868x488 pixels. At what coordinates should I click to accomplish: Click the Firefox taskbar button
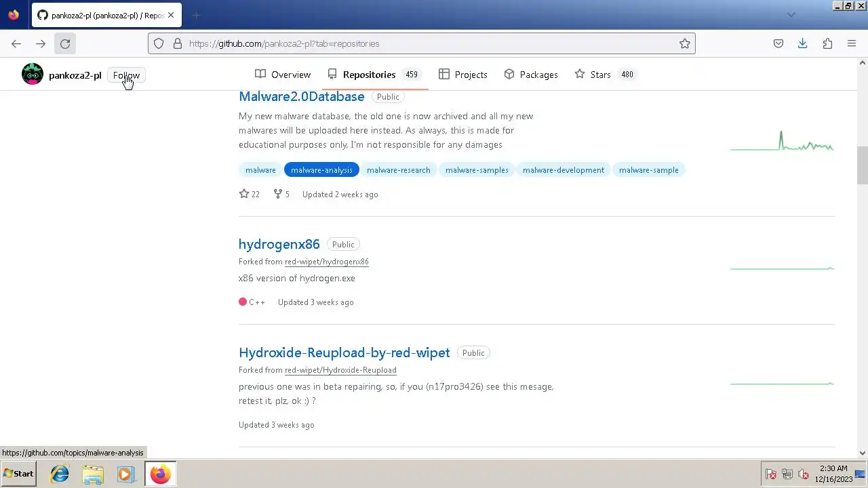pyautogui.click(x=160, y=474)
